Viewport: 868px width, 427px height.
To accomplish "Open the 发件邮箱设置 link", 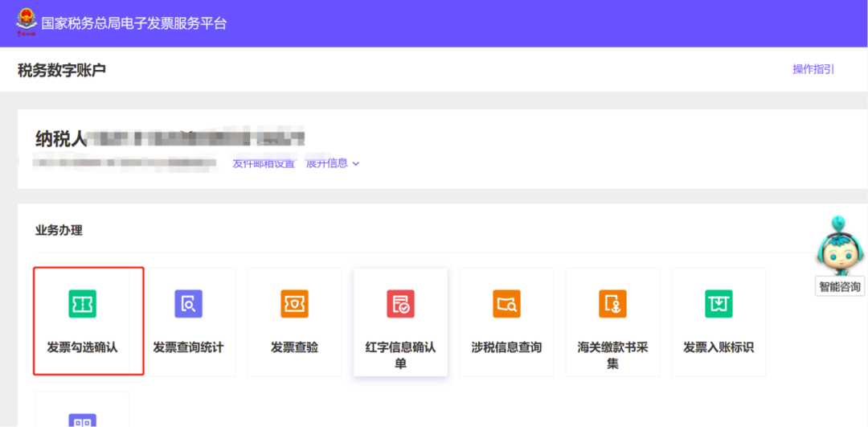I will [264, 163].
